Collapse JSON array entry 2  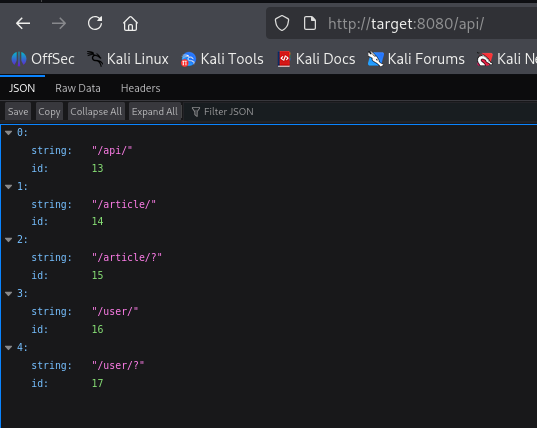pos(9,240)
